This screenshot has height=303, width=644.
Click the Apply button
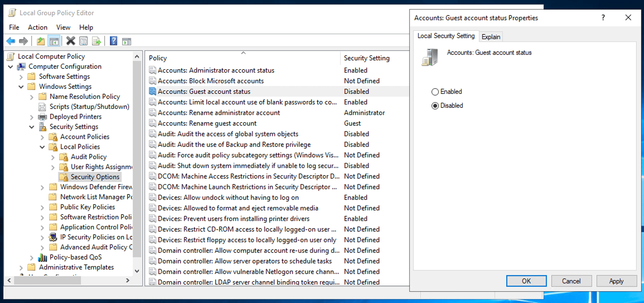point(616,281)
